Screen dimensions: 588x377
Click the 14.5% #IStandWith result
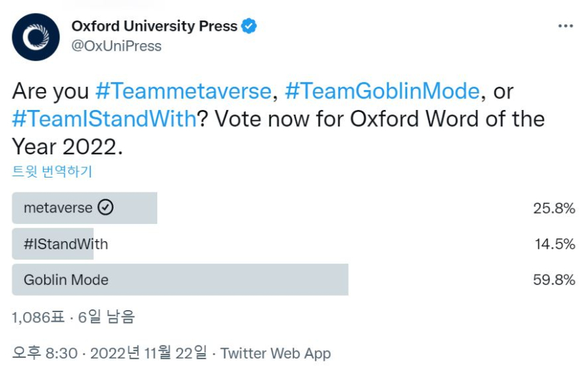pos(554,244)
